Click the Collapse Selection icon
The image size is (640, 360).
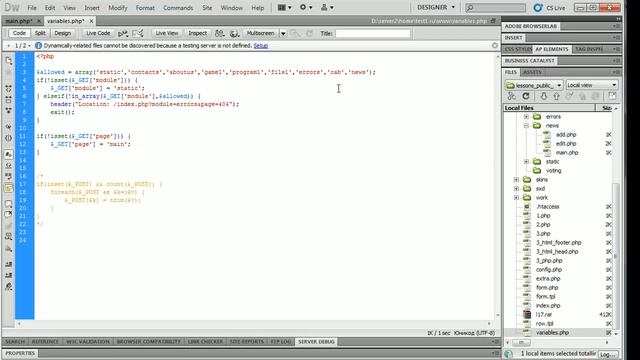(x=9, y=99)
